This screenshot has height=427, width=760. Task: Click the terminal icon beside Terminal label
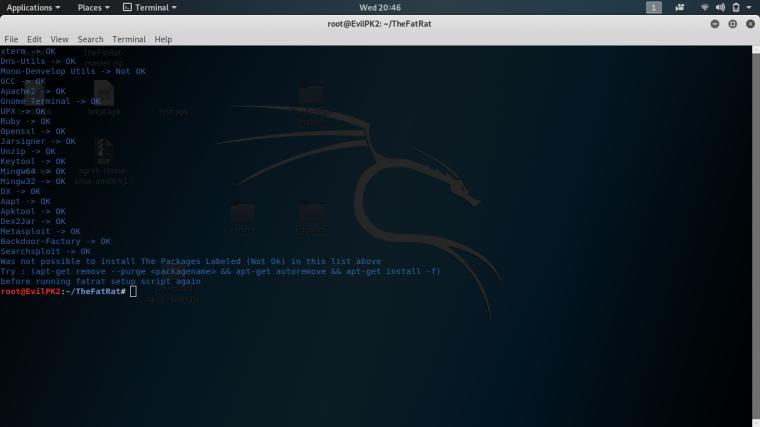pyautogui.click(x=127, y=7)
